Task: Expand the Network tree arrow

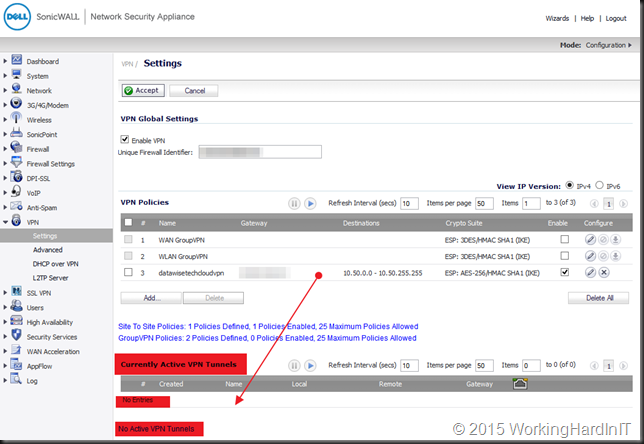Action: tap(5, 90)
